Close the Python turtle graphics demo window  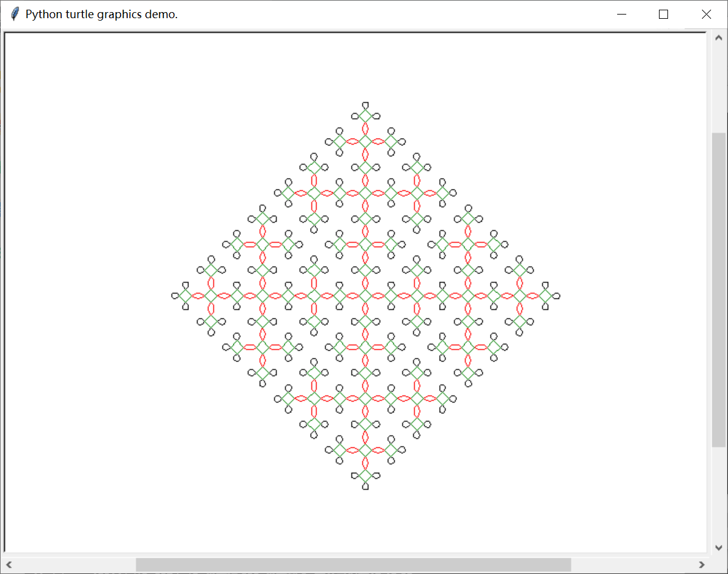coord(706,15)
